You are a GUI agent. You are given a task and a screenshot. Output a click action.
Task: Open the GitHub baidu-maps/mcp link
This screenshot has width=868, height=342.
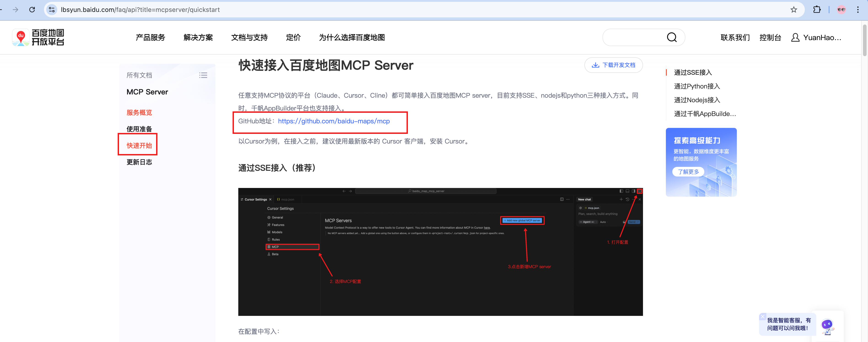334,121
